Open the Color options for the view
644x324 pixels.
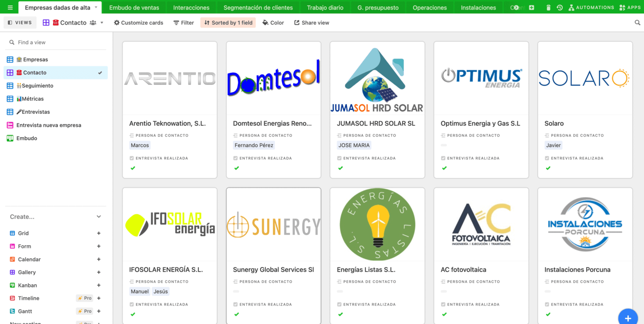click(x=273, y=22)
